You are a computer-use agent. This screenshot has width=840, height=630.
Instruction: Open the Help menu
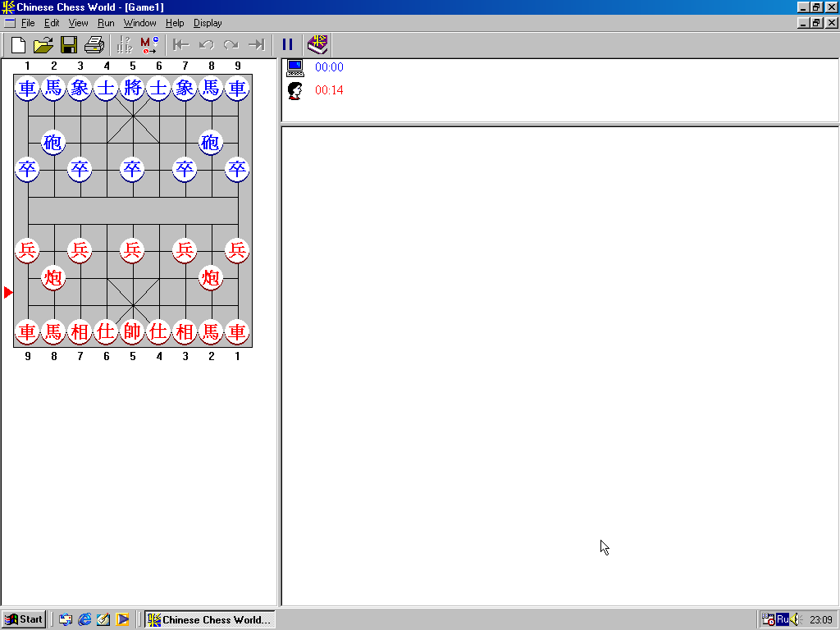pos(175,23)
